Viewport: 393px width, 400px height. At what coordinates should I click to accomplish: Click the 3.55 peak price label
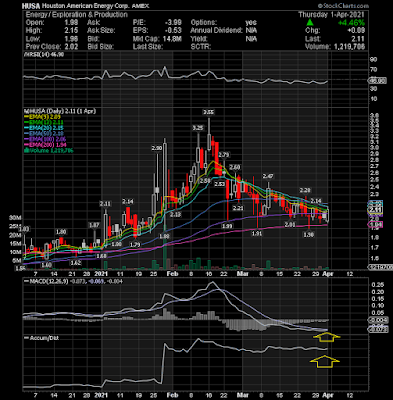point(208,112)
